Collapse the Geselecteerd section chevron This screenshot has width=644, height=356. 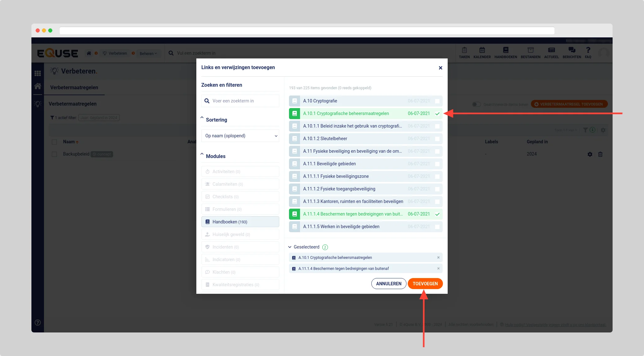tap(290, 247)
